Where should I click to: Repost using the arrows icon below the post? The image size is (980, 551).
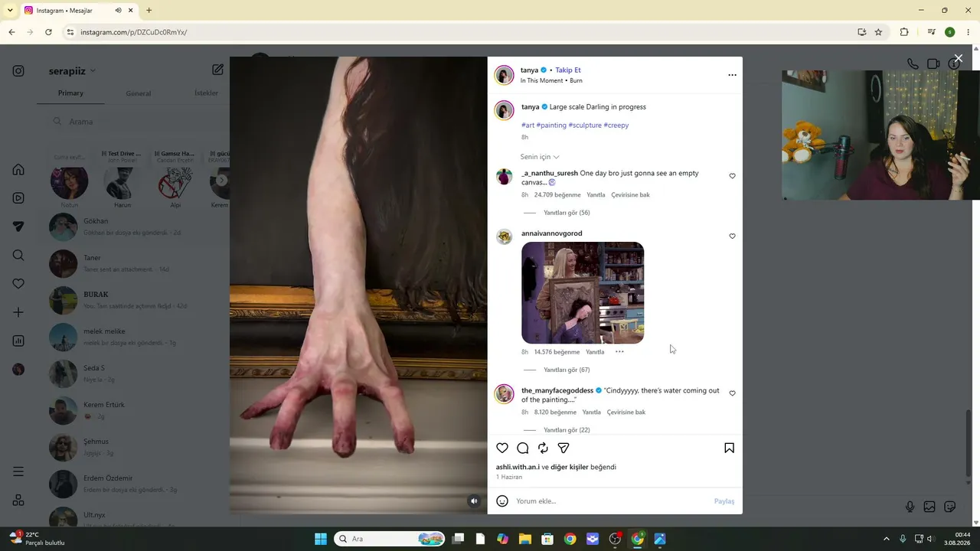(x=543, y=448)
